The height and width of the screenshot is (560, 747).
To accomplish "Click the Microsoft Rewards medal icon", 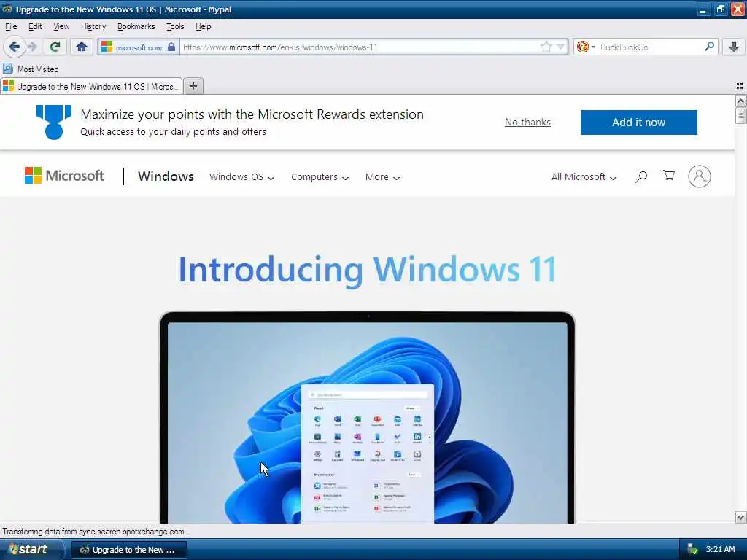I will pyautogui.click(x=54, y=122).
